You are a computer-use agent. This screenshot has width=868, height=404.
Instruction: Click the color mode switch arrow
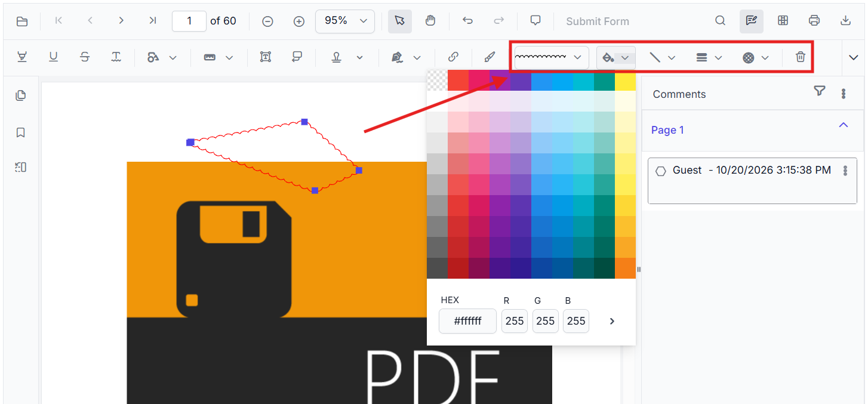[x=612, y=321]
